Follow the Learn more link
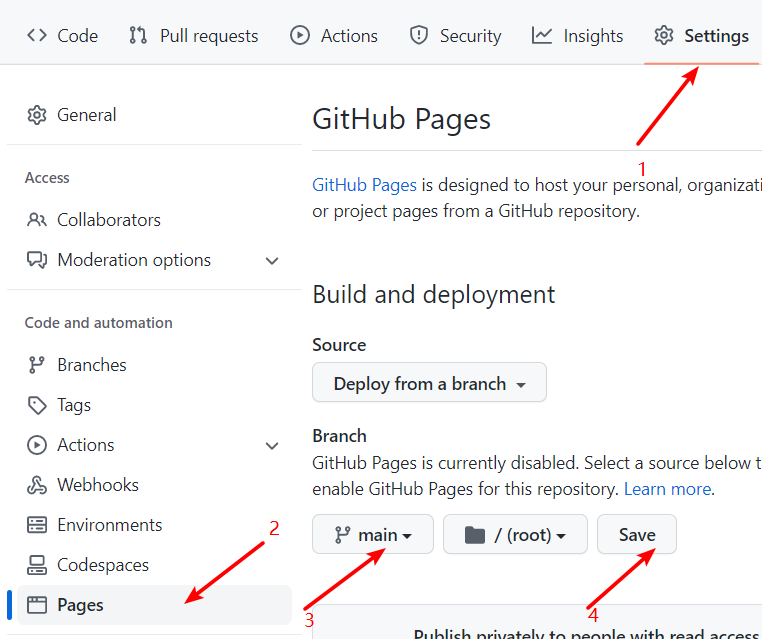 [x=667, y=490]
